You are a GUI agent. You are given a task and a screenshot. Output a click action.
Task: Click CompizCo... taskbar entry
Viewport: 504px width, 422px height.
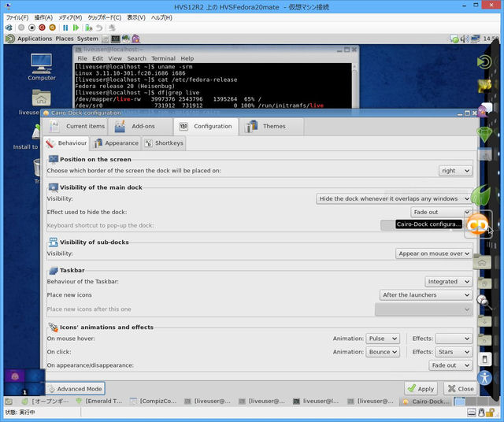153,402
